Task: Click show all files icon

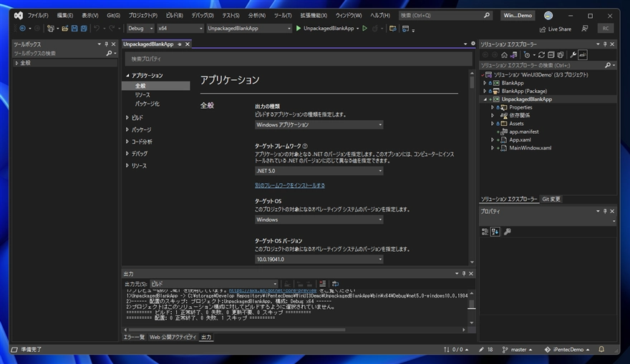Action: tap(561, 55)
